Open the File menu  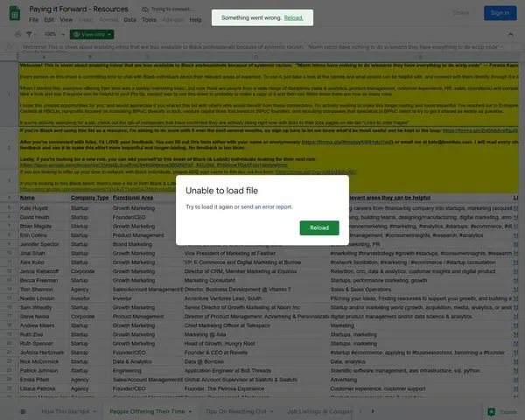pos(33,20)
